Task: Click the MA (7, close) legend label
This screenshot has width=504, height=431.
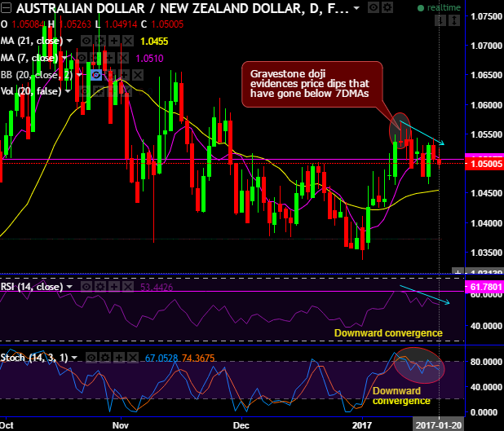Action: [x=29, y=58]
